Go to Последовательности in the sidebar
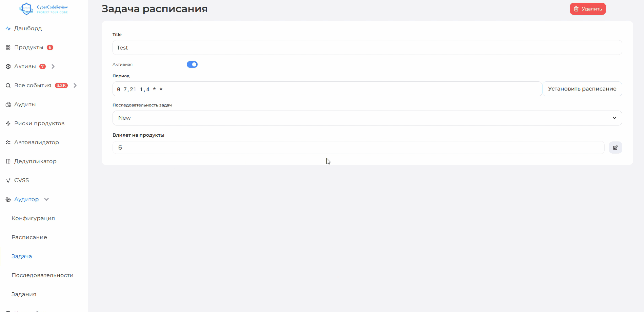This screenshot has height=312, width=644. pos(42,275)
